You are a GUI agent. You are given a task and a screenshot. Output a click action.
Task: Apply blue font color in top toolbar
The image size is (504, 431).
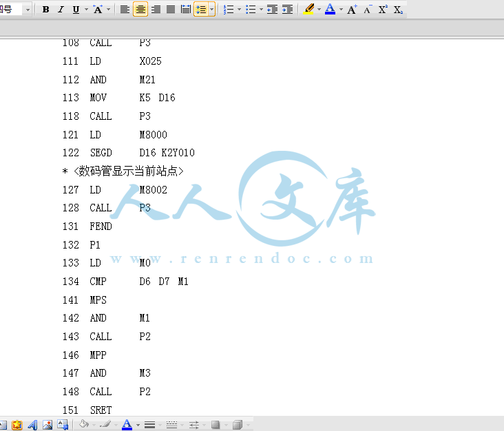(330, 9)
